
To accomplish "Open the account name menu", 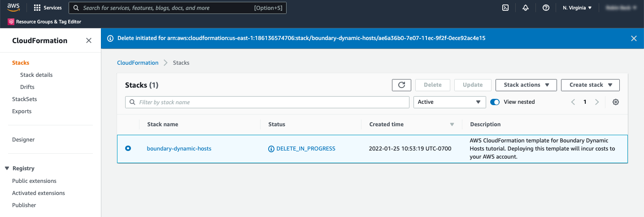I will click(x=621, y=8).
